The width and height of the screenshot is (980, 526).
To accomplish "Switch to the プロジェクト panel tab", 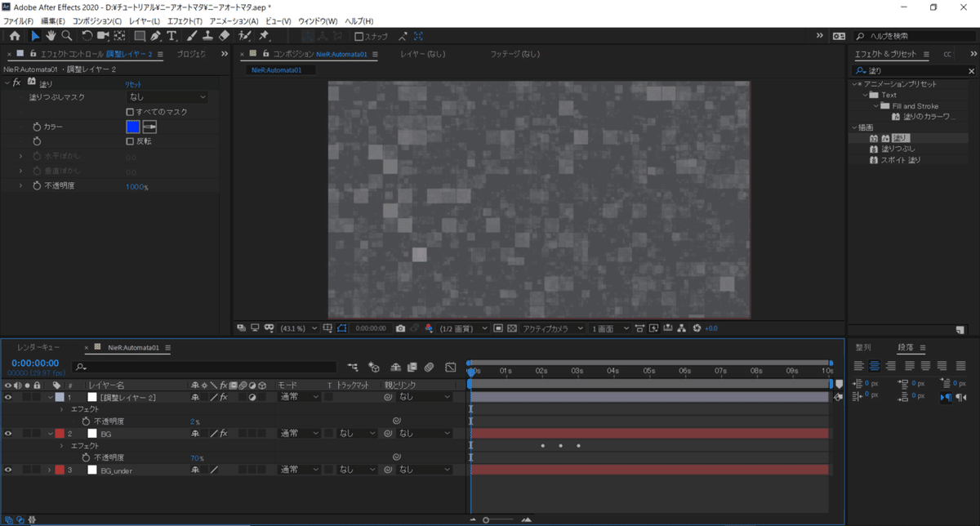I will 191,54.
